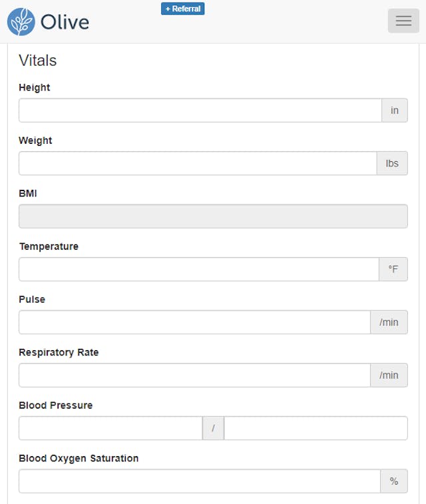Click the /min addon beside Pulse
The height and width of the screenshot is (504, 426).
(x=389, y=322)
